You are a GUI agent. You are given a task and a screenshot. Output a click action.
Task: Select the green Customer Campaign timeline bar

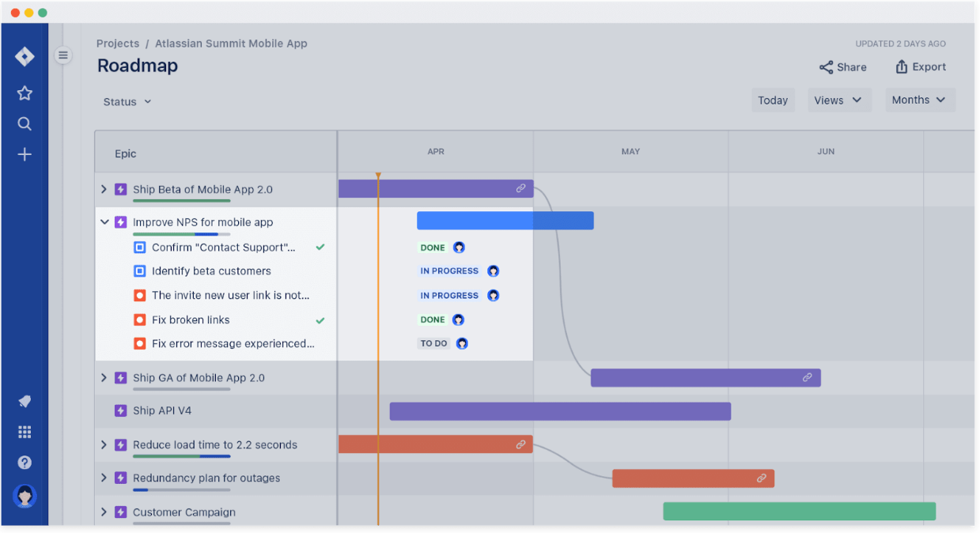pyautogui.click(x=800, y=511)
